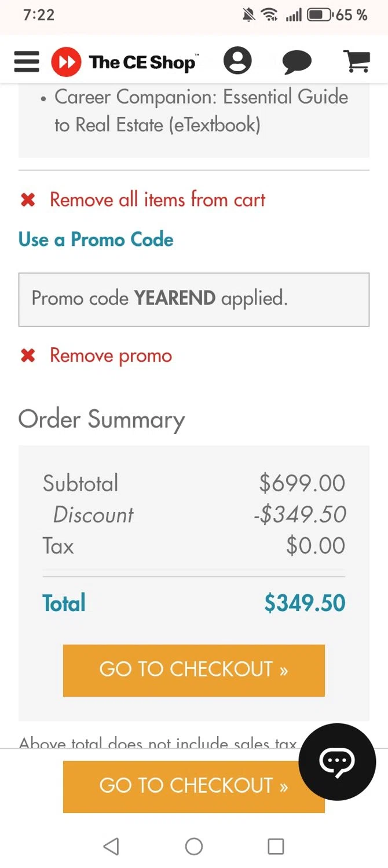The height and width of the screenshot is (868, 388).
Task: Open the floating live chat bubble
Action: [337, 762]
